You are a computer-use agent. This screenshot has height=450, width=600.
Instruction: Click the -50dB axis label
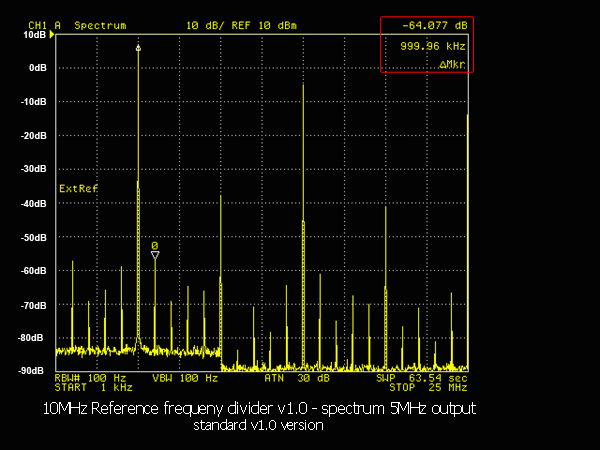pos(34,238)
